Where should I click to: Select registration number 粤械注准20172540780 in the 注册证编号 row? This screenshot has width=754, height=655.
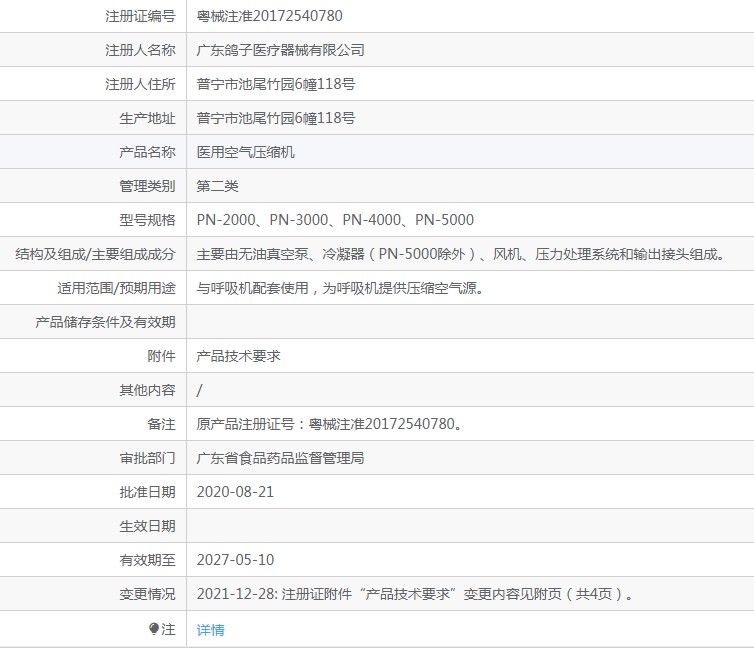point(269,16)
